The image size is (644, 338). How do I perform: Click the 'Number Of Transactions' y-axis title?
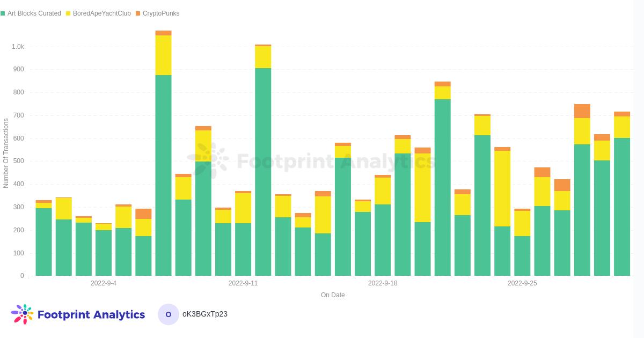coord(6,153)
